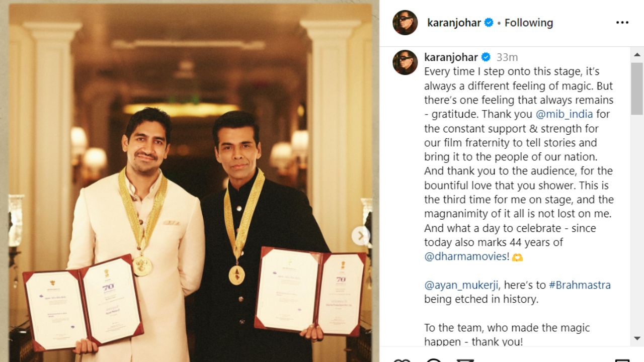644x362 pixels.
Task: Click the 33m timestamp
Action: click(x=507, y=57)
